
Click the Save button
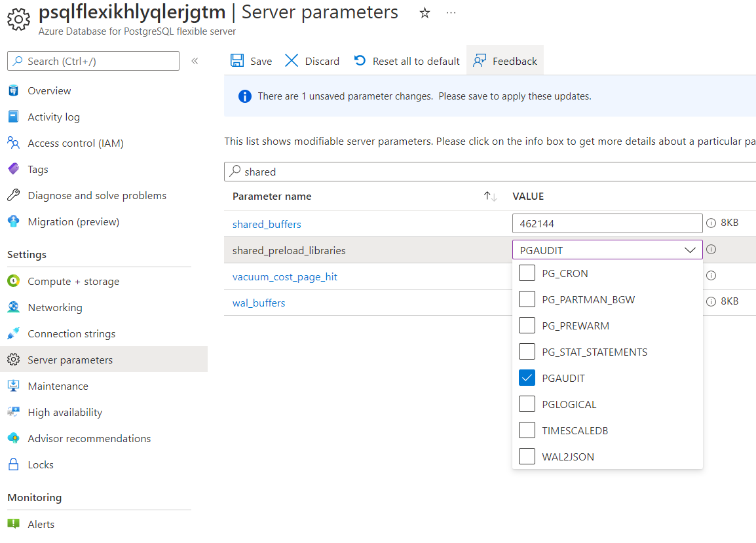[x=251, y=60]
